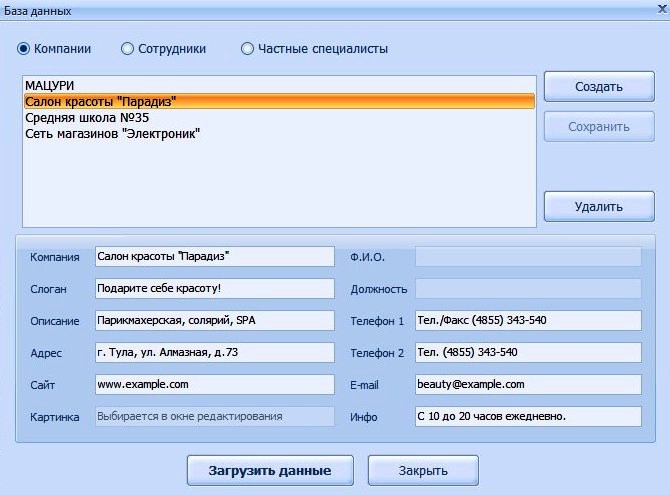Click into the Инфо field
Image resolution: width=670 pixels, height=495 pixels.
[x=528, y=416]
